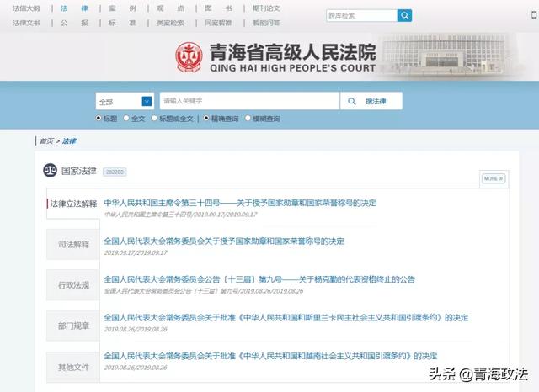Click the 法律 breadcrumb link
This screenshot has width=539, height=392.
pos(69,141)
